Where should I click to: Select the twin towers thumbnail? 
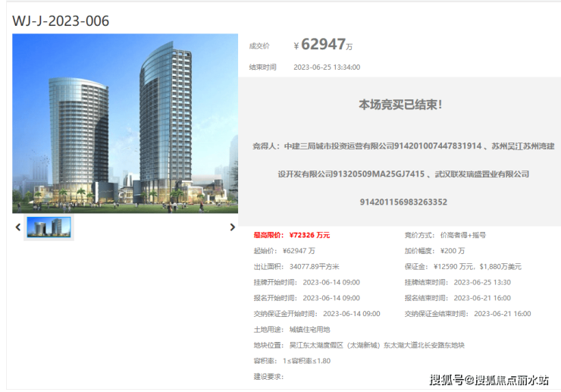point(49,227)
